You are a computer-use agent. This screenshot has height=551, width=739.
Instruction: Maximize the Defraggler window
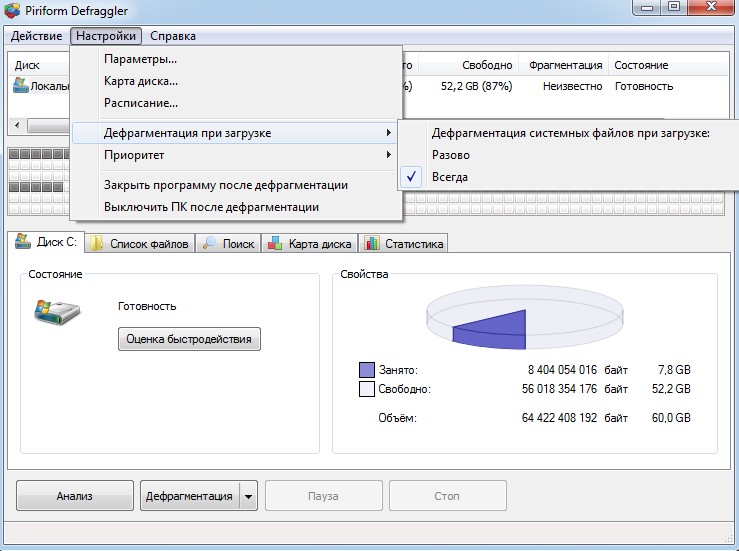pos(674,7)
